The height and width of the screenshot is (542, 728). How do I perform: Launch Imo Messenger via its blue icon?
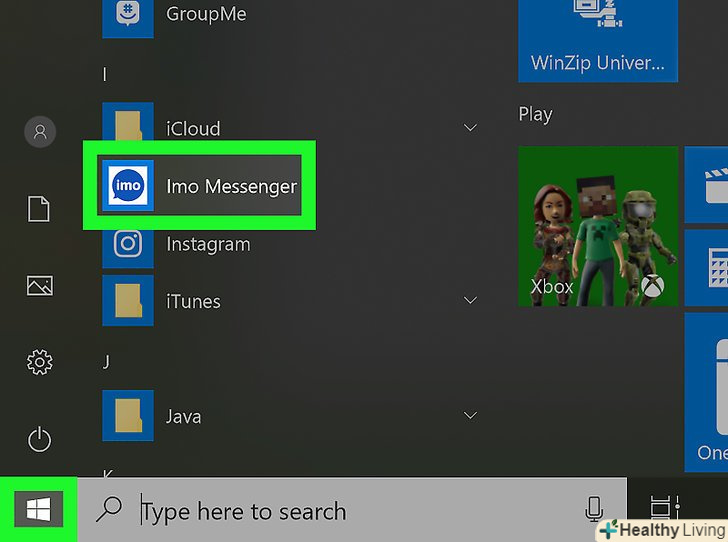[x=128, y=186]
